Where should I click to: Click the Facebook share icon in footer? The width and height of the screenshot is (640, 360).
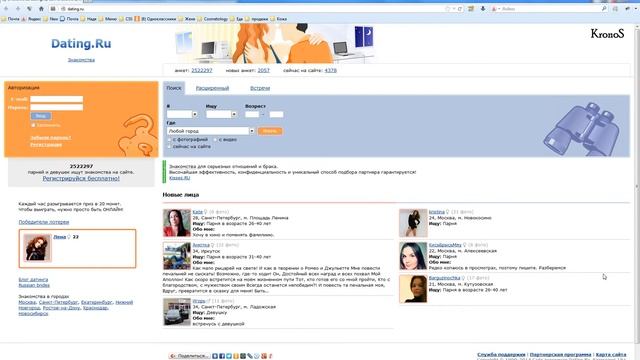coord(222,356)
